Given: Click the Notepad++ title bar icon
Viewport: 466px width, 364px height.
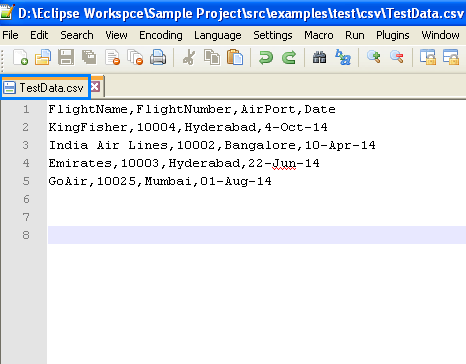Looking at the screenshot, I should 7,12.
